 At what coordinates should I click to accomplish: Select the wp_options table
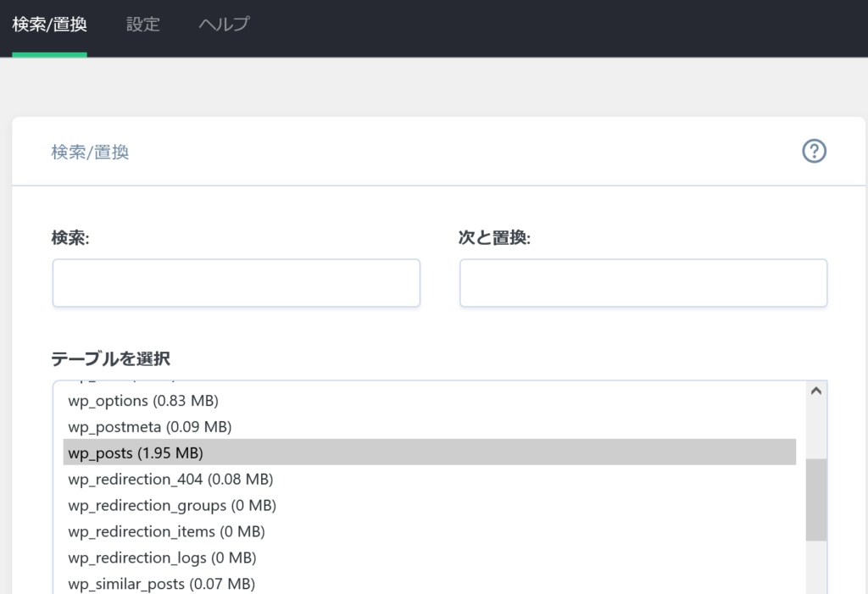(x=142, y=400)
